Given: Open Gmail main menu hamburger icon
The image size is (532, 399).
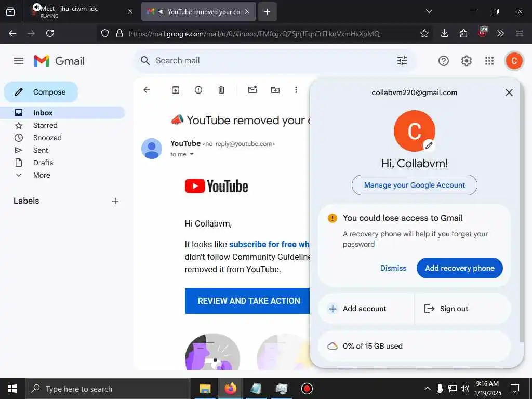Looking at the screenshot, I should (19, 61).
